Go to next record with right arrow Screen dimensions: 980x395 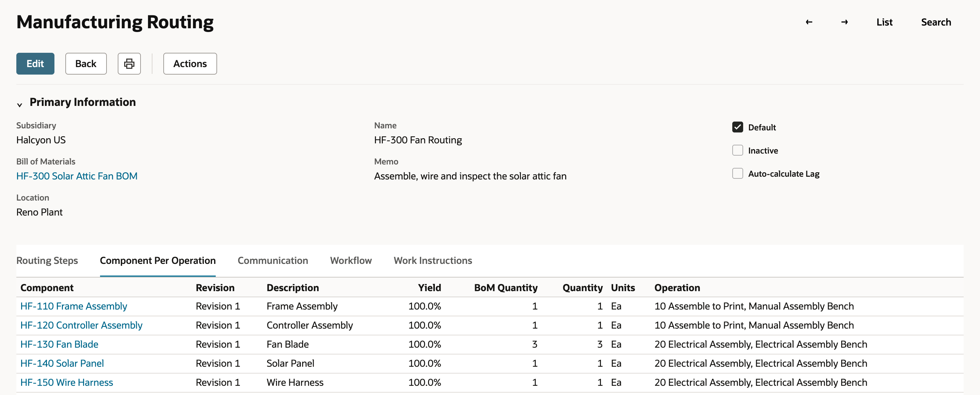coord(844,22)
